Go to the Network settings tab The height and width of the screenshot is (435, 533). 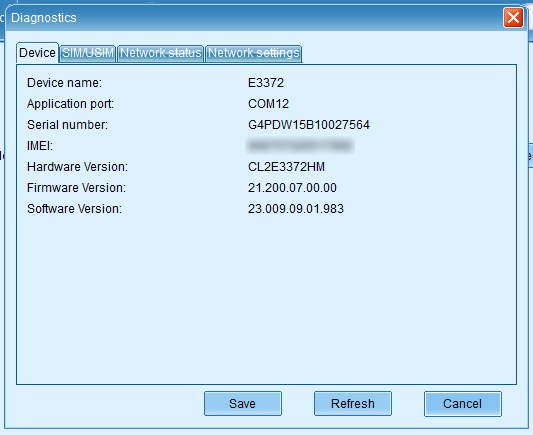pos(254,53)
